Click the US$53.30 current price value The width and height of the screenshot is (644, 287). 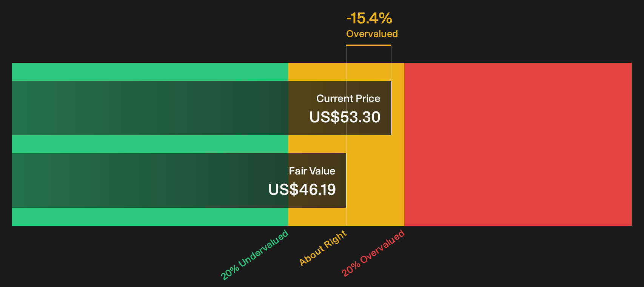345,117
